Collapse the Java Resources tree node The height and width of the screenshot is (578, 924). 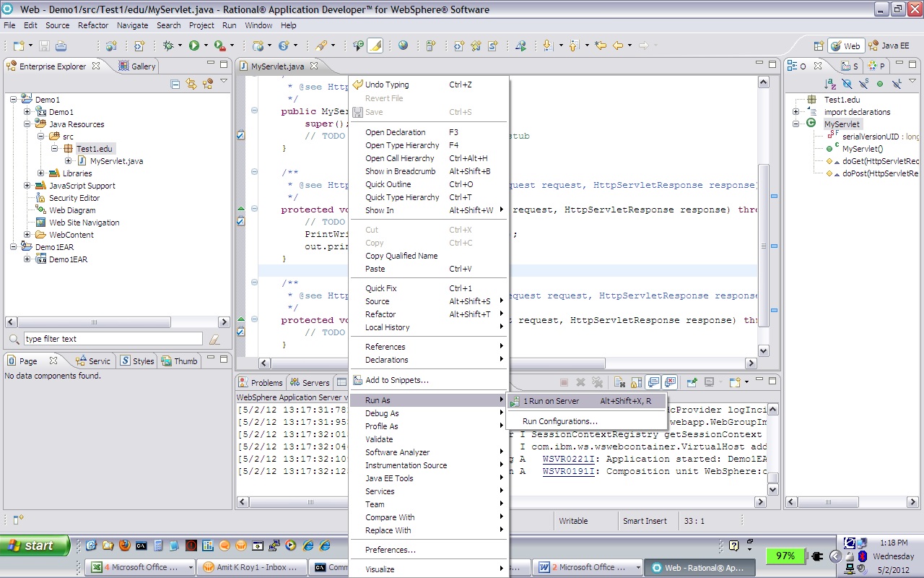pyautogui.click(x=27, y=124)
